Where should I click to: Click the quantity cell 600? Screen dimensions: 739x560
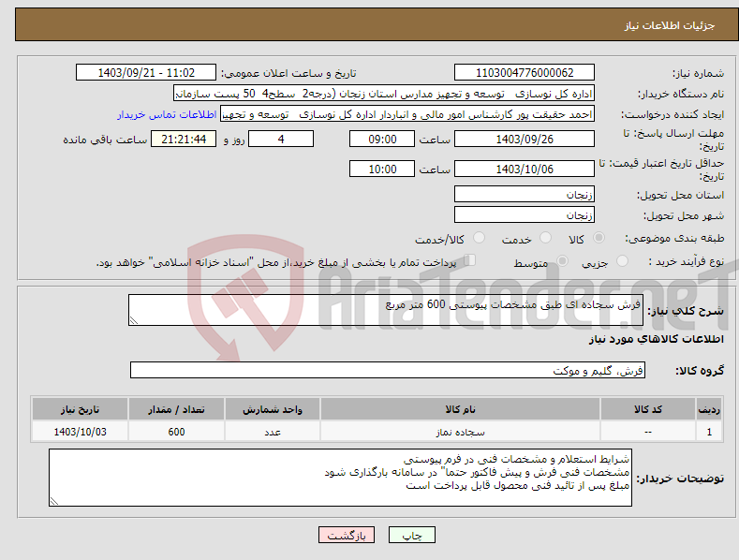(176, 432)
